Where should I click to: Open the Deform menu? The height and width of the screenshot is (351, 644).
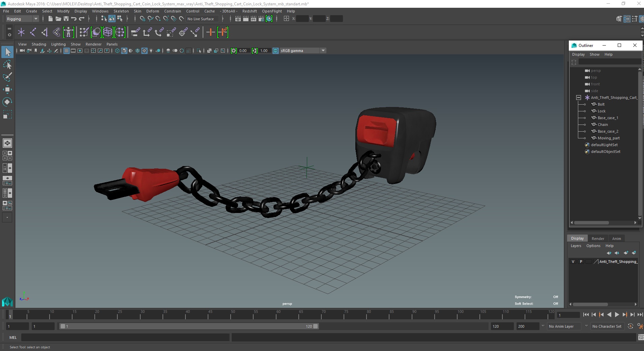click(152, 11)
